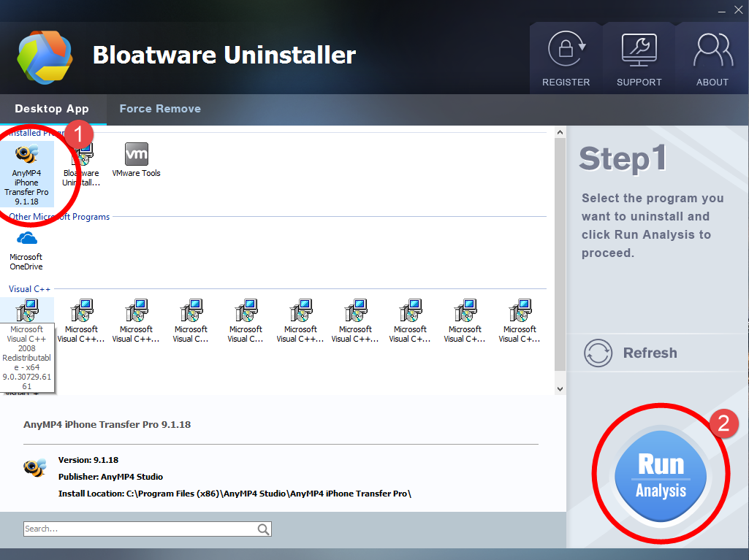
Task: Select the VMware Tools program
Action: [x=136, y=161]
